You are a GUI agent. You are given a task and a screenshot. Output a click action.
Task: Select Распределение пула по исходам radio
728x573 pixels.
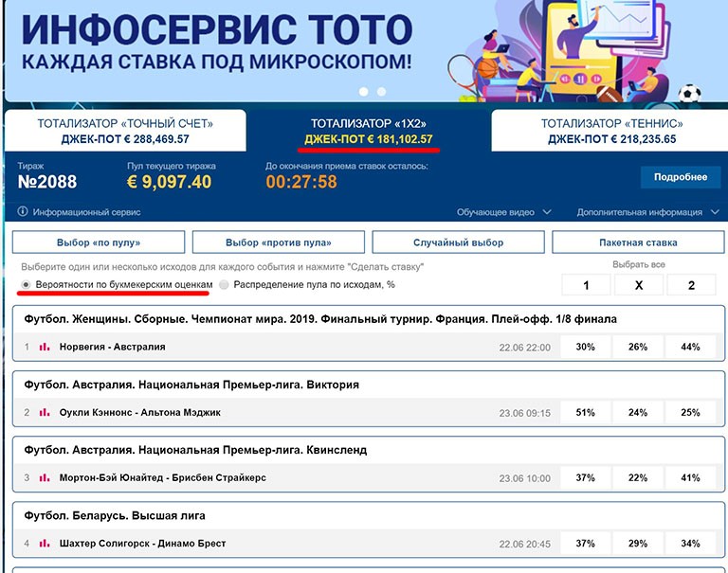[224, 284]
